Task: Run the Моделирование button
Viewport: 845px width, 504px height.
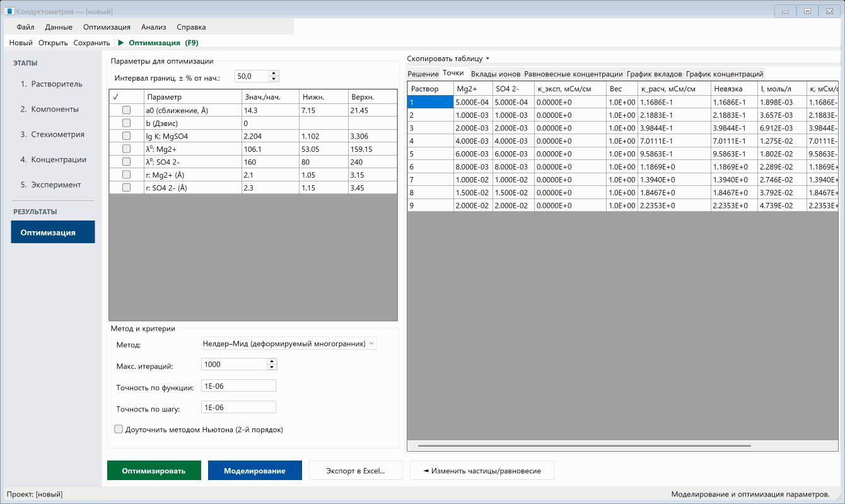Action: (255, 471)
